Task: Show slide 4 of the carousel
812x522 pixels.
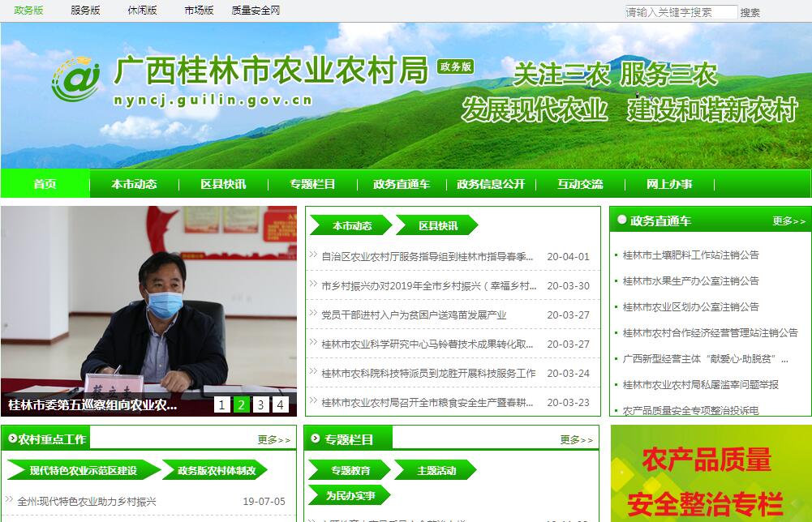Action: (280, 404)
